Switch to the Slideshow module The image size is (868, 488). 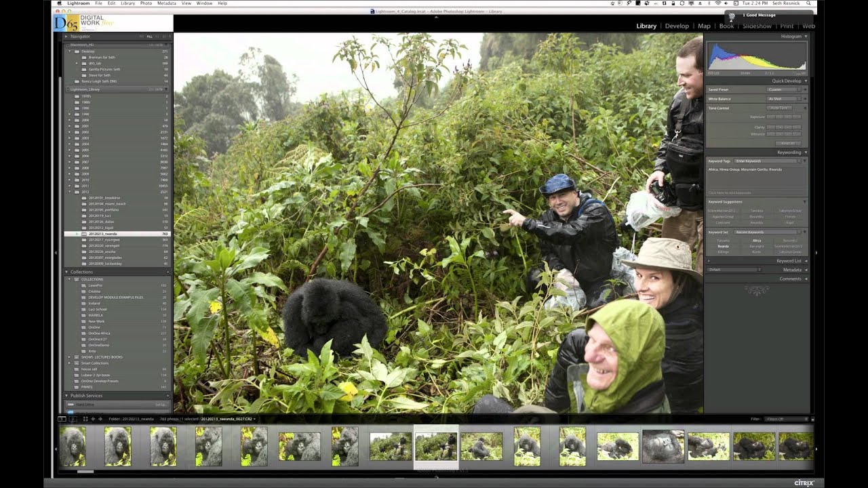click(757, 26)
